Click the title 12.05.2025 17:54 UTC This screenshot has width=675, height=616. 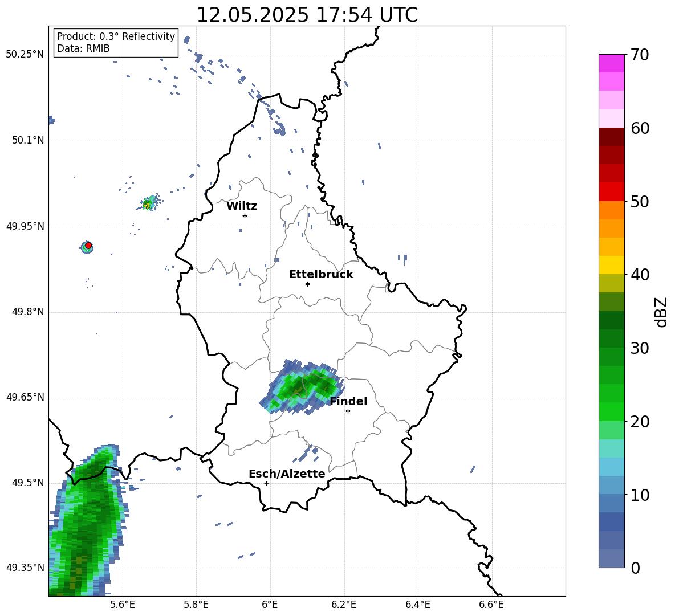click(x=307, y=15)
